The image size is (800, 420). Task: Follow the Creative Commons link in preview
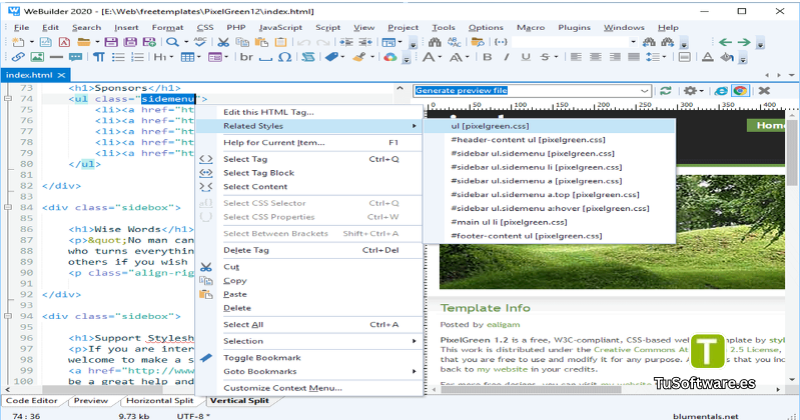tap(641, 350)
